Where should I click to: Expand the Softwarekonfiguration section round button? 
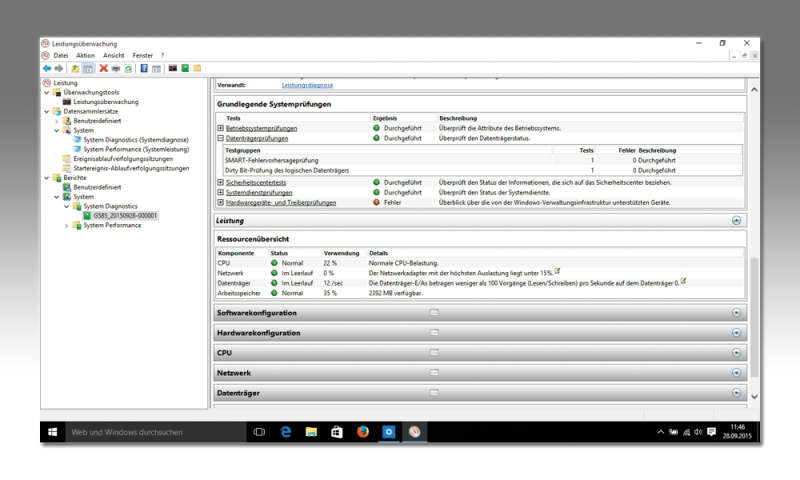(x=736, y=313)
